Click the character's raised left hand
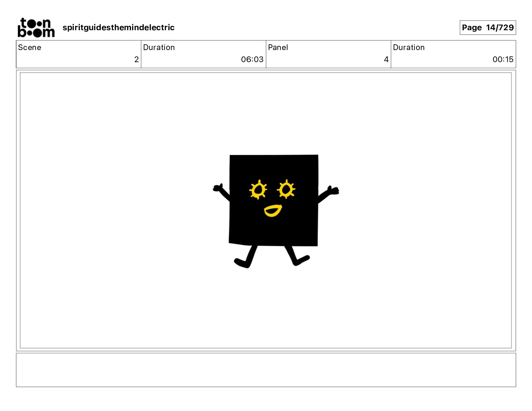Image resolution: width=532 pixels, height=411 pixels. click(x=218, y=188)
